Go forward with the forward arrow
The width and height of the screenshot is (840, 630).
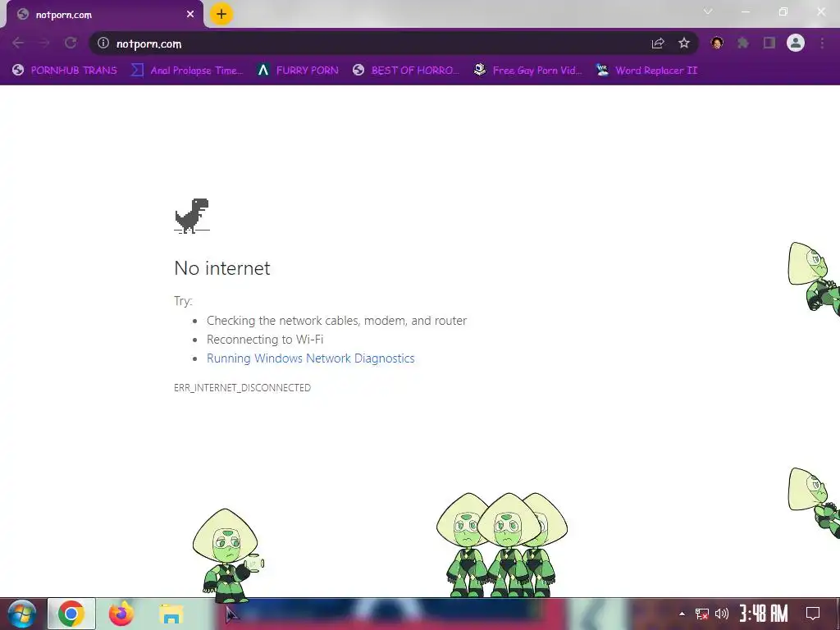pos(44,43)
